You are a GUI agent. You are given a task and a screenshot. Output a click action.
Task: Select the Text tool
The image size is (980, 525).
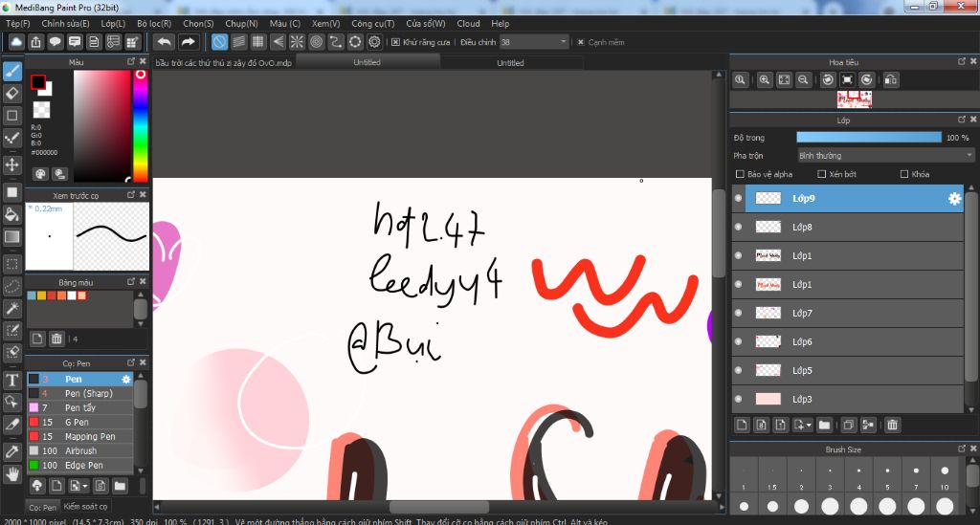(11, 380)
